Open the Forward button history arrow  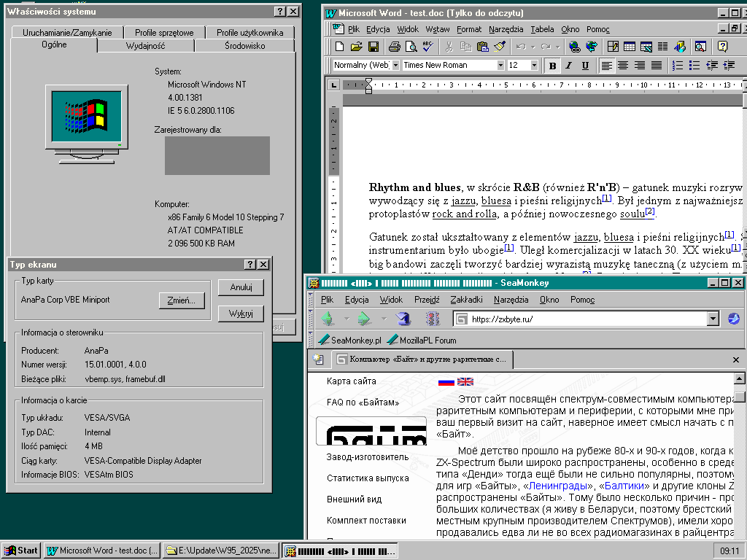[384, 319]
